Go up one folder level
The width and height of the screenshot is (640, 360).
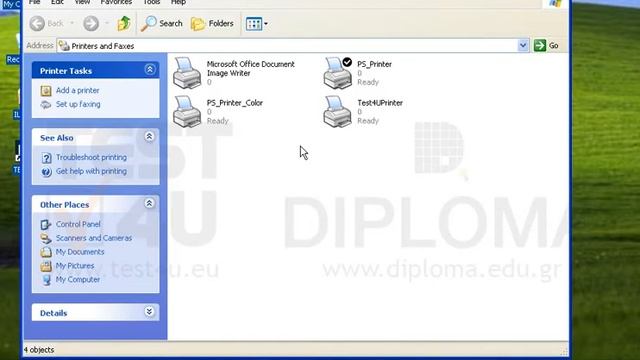[x=124, y=23]
